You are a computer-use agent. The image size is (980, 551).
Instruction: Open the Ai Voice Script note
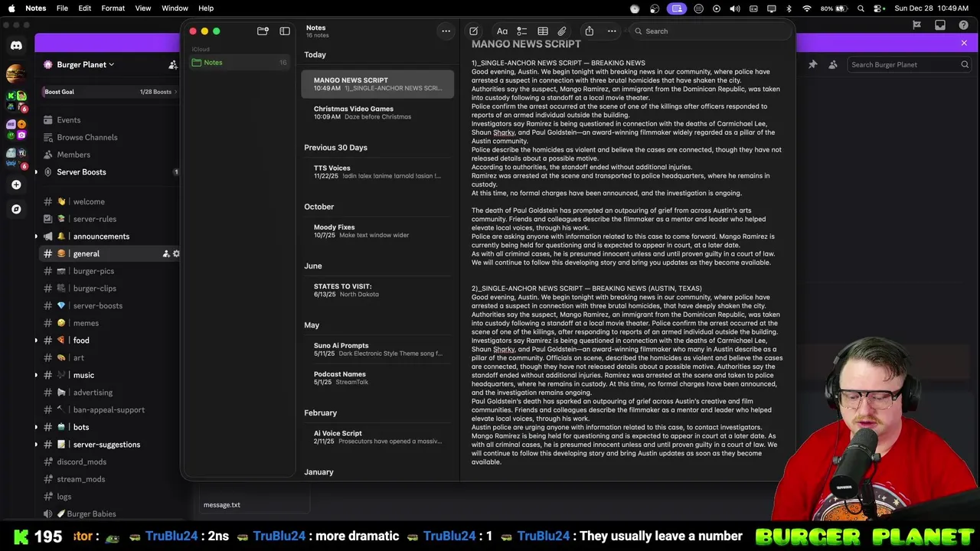pos(377,437)
